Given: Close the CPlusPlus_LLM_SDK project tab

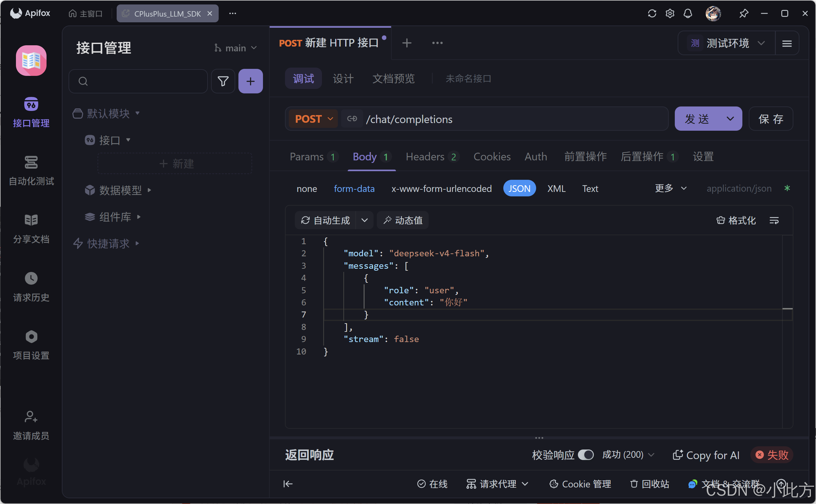Looking at the screenshot, I should (210, 13).
